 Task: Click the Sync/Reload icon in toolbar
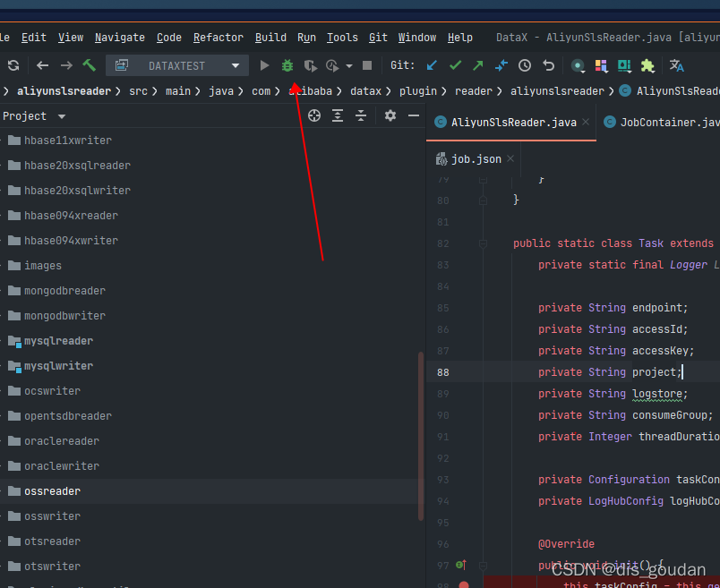[x=13, y=65]
